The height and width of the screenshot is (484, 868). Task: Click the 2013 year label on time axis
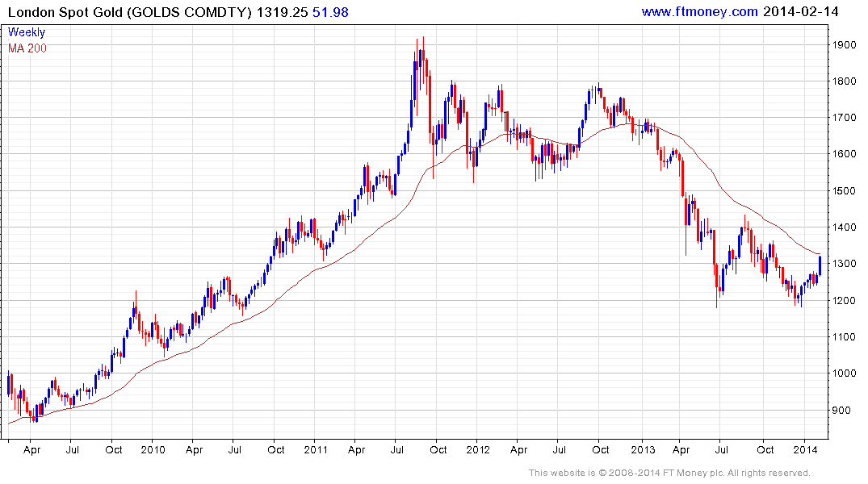pyautogui.click(x=643, y=449)
